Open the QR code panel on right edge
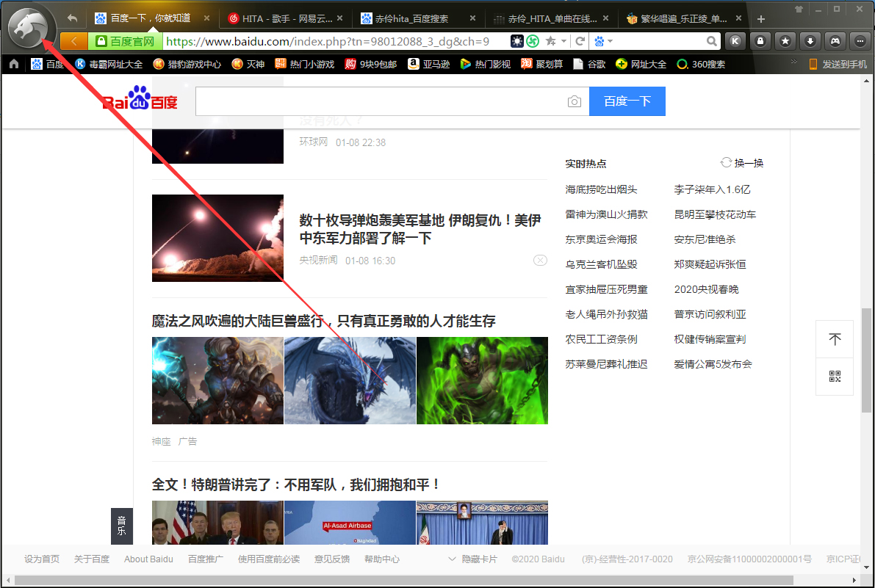Screen dimensions: 875x588 835,377
